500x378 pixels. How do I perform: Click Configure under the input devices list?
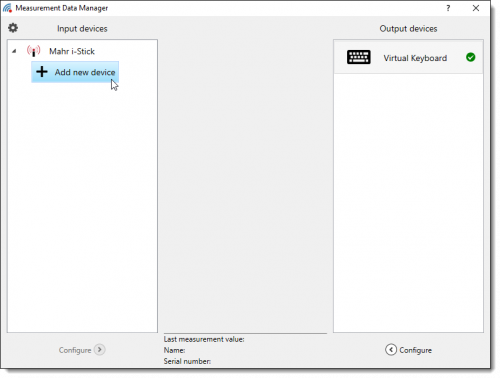click(75, 350)
